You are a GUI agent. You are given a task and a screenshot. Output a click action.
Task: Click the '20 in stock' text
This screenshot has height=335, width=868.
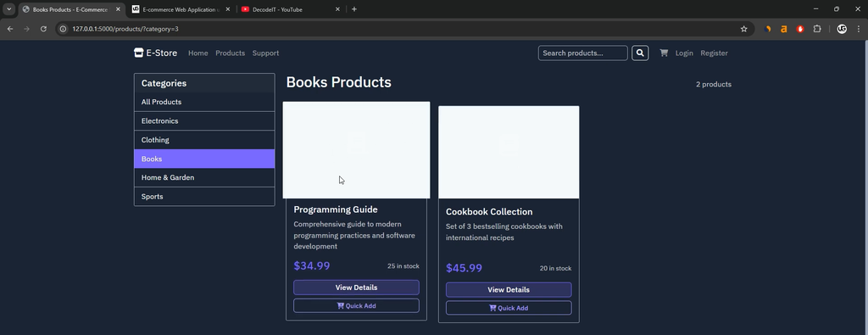click(x=556, y=269)
